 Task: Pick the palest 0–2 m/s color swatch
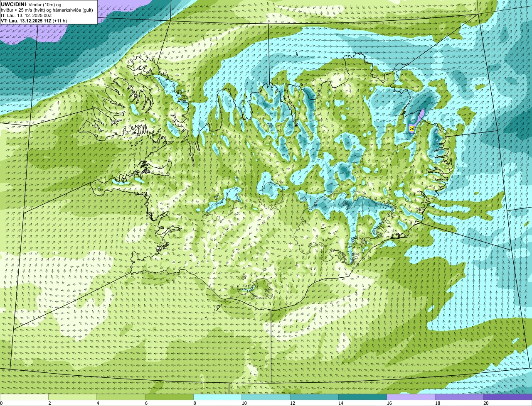[x=24, y=397]
